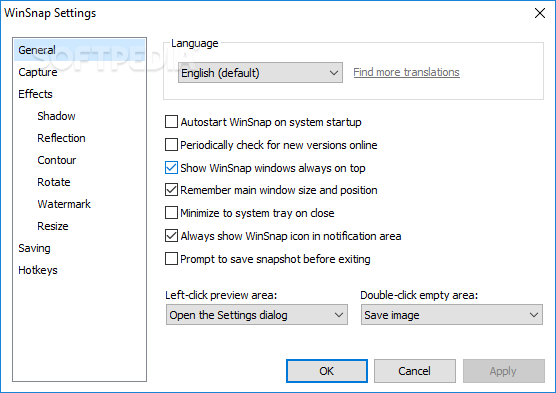Follow the Find more translations link

[406, 72]
